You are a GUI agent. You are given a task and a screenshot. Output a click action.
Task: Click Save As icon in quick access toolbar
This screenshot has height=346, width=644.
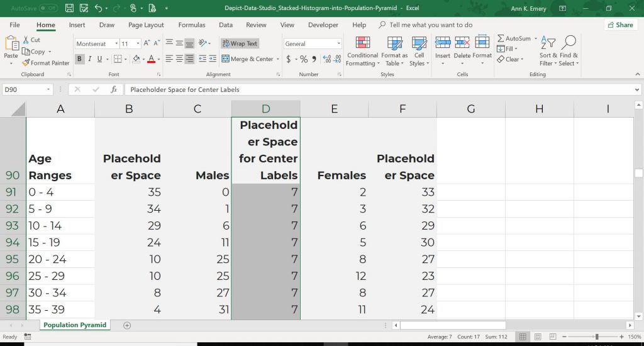[x=84, y=8]
